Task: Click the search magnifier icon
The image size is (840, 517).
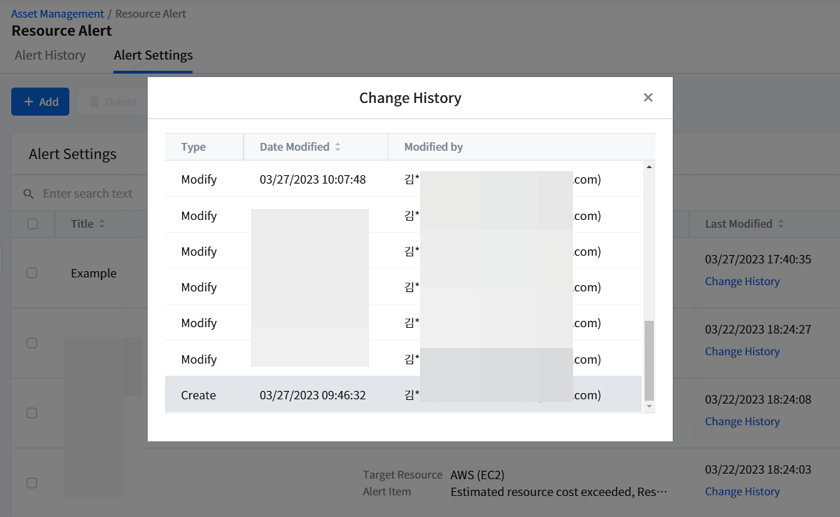Action: (x=29, y=194)
